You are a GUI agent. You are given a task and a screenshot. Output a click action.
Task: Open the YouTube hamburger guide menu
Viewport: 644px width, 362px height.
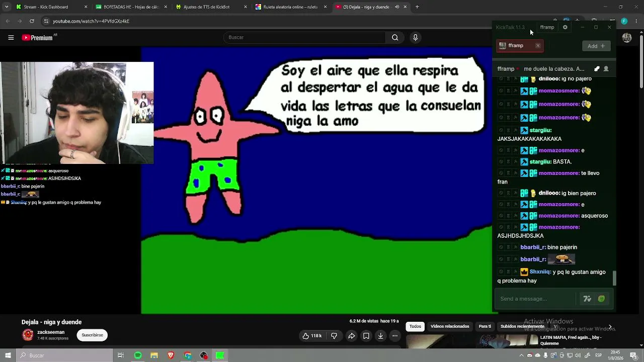coord(11,37)
